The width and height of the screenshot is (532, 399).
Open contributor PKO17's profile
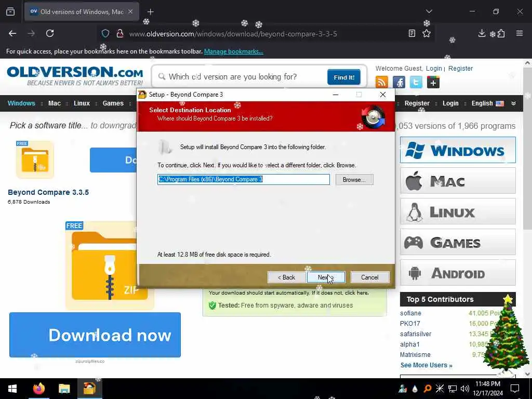tap(410, 324)
